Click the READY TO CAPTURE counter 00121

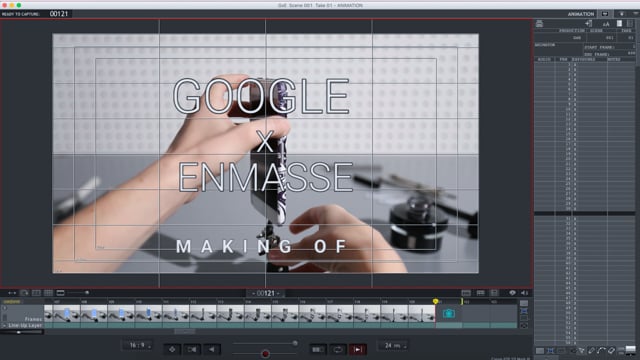59,14
